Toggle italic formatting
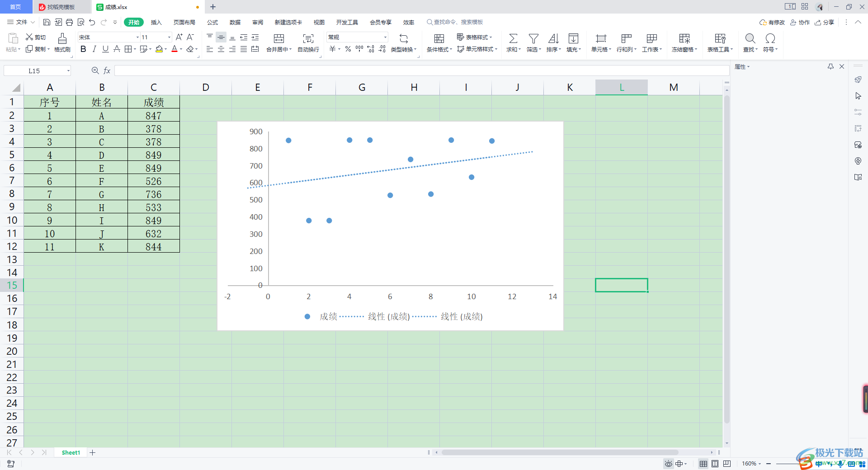The height and width of the screenshot is (470, 868). pos(94,49)
